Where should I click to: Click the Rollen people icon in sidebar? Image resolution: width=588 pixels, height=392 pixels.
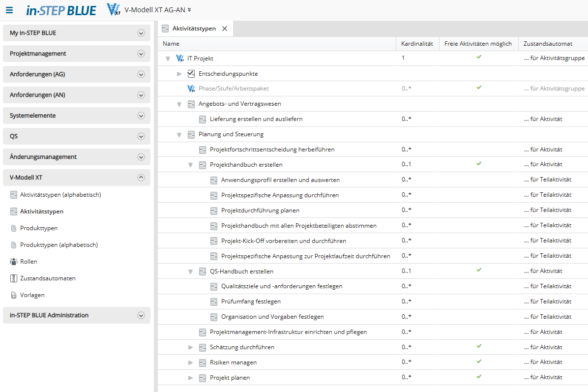(14, 262)
